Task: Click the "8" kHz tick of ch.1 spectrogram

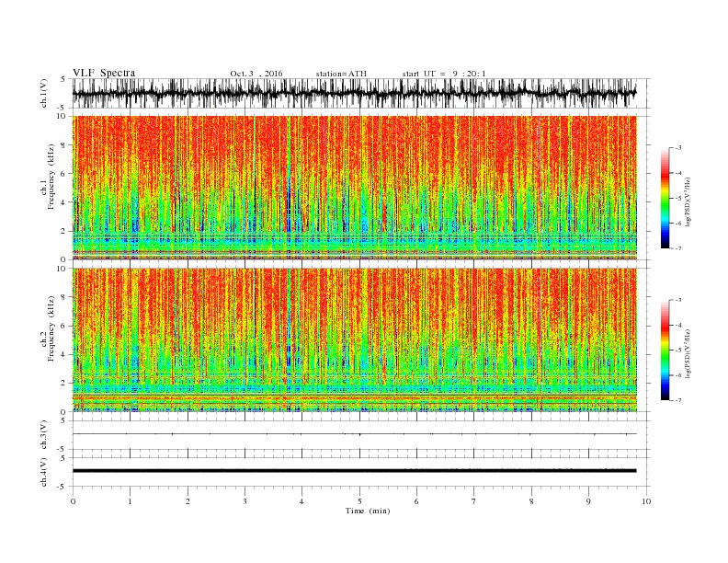Action: click(64, 145)
